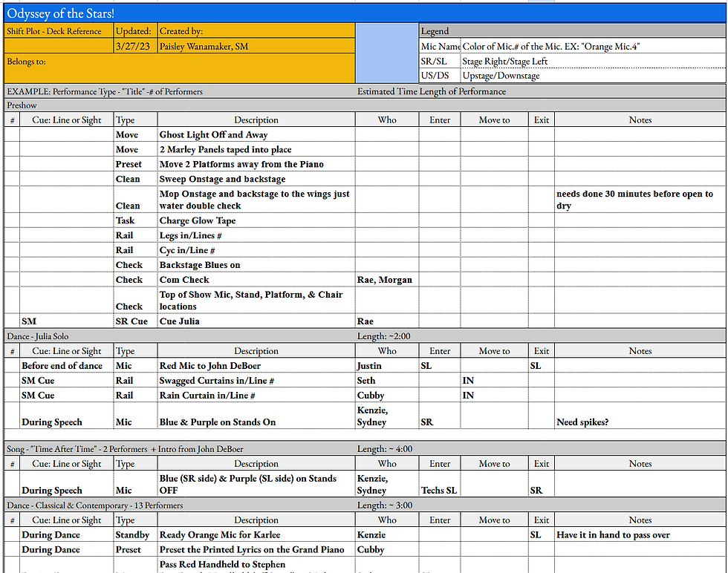Select the "SR Cue" type cell

(x=135, y=321)
